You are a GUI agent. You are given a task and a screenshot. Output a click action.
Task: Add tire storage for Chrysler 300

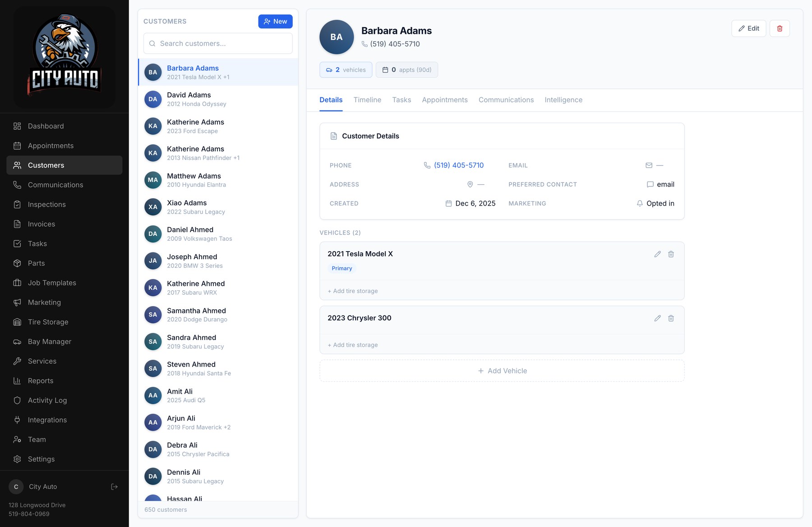[353, 345]
